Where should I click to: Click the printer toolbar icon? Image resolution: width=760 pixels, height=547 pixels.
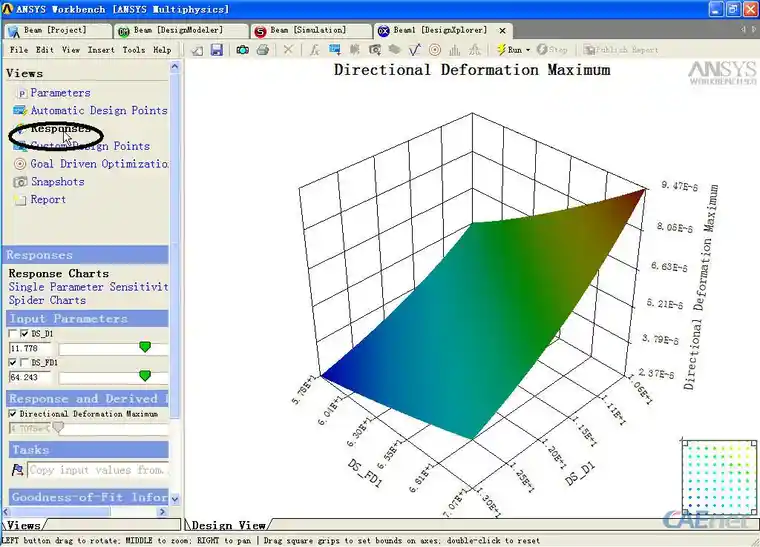pos(263,49)
